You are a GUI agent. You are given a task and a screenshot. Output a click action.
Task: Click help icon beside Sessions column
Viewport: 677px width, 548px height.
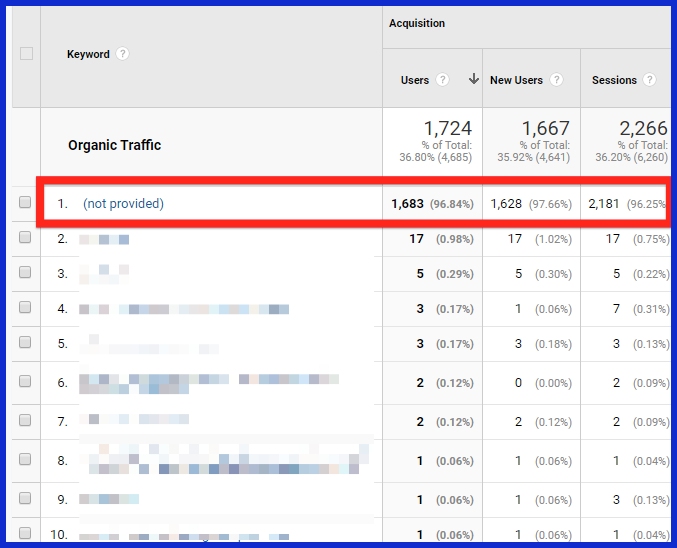point(650,80)
